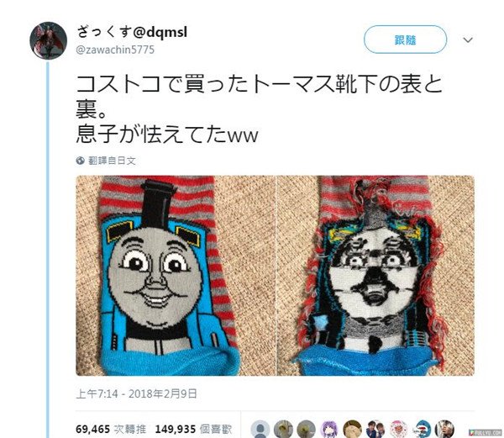
Task: Click the 翻譯自日文 translation link
Action: [x=112, y=161]
